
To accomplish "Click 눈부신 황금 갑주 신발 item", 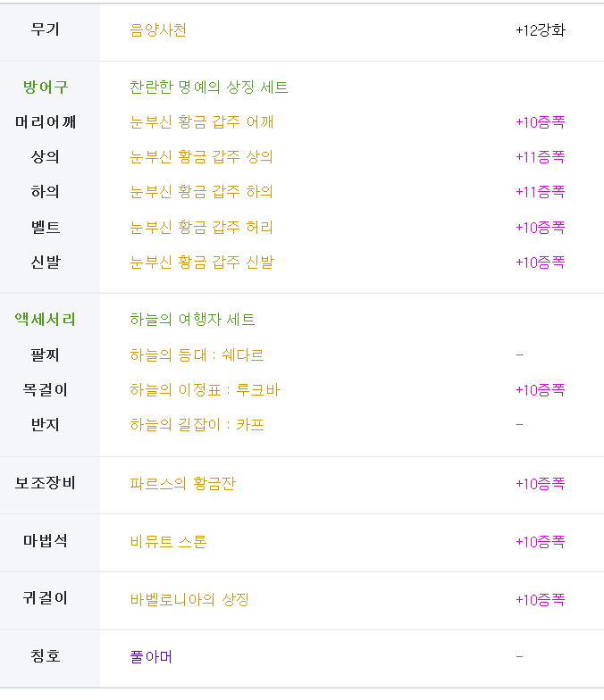I will 202,262.
